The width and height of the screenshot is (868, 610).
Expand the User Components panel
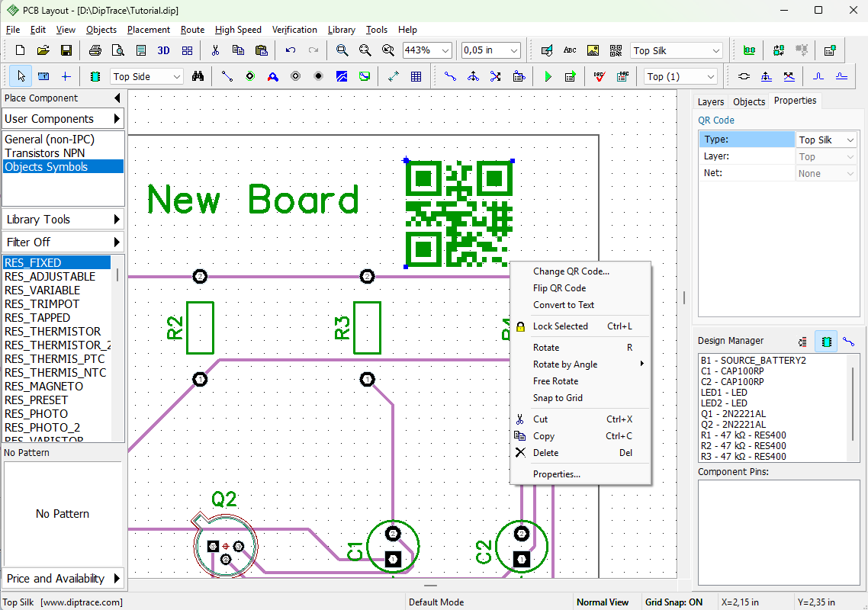click(x=63, y=118)
